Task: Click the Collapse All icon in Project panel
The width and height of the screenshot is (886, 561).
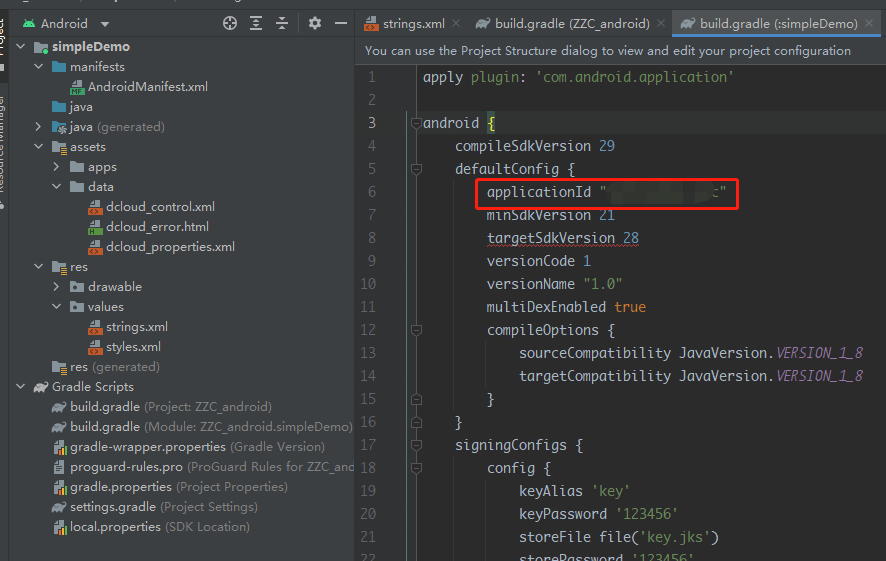Action: [282, 23]
